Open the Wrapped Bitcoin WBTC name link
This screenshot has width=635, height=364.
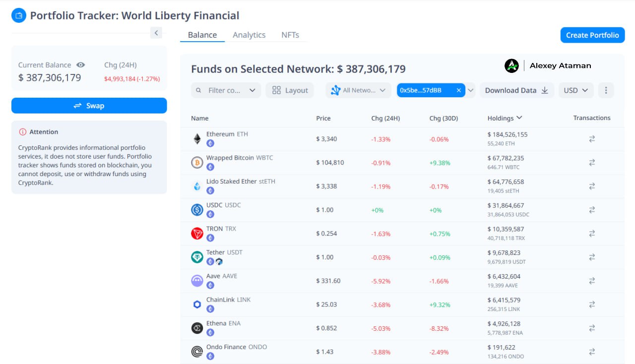[x=240, y=158]
